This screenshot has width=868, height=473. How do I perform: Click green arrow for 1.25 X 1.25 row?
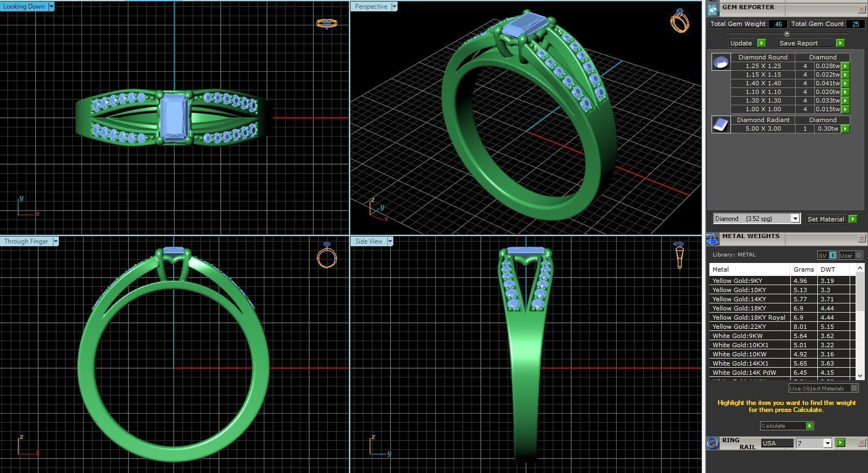coord(845,66)
